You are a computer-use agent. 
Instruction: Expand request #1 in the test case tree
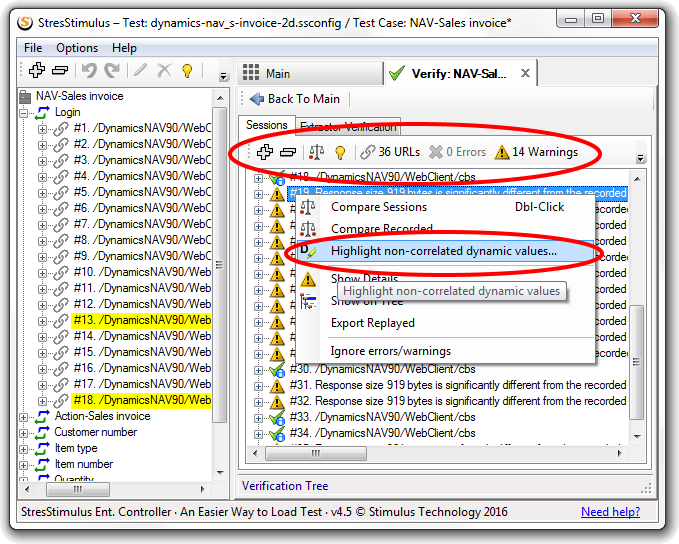pos(42,129)
